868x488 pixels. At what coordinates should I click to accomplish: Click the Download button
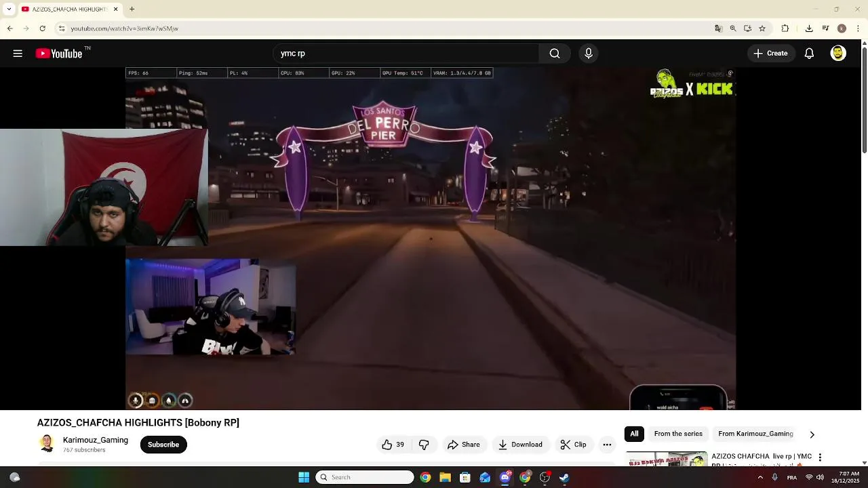pos(520,445)
